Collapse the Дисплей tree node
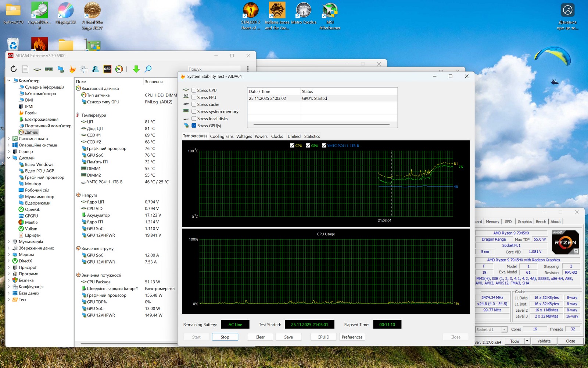This screenshot has width=588, height=368. 9,158
